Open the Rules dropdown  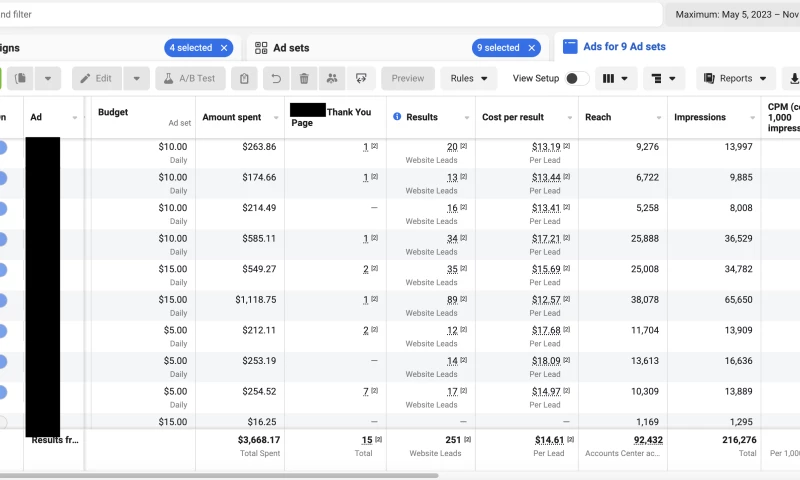click(469, 78)
